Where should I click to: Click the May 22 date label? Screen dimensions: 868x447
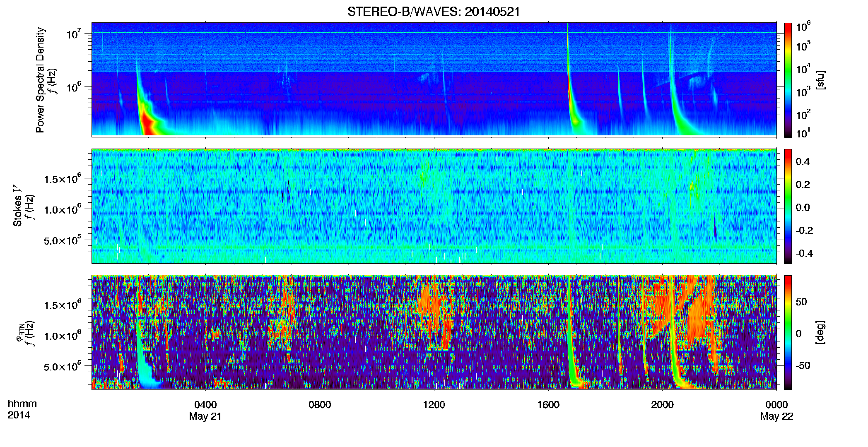click(x=776, y=416)
